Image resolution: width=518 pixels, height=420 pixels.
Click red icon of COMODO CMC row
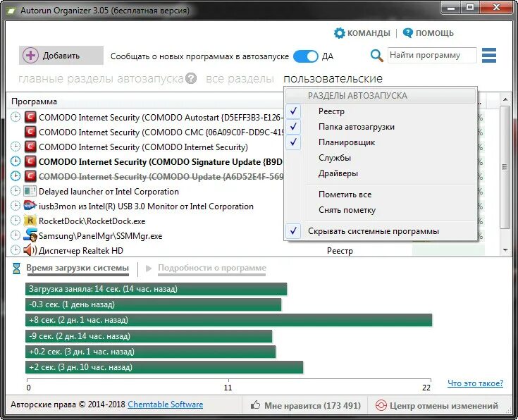coord(30,132)
